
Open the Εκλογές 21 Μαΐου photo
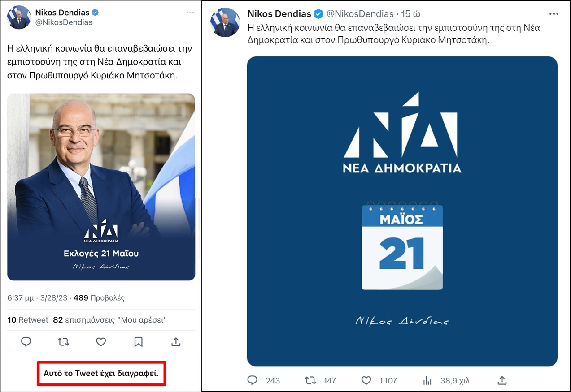[101, 187]
